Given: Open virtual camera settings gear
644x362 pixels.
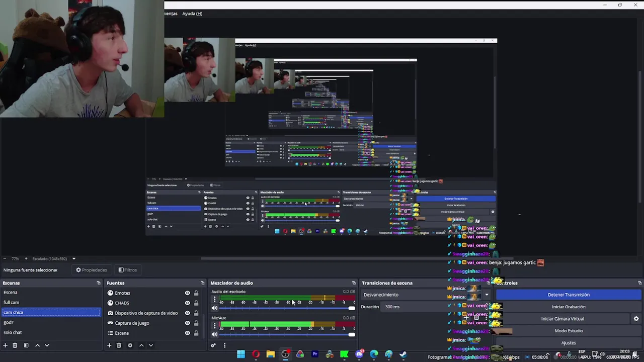Looking at the screenshot, I should (x=636, y=319).
